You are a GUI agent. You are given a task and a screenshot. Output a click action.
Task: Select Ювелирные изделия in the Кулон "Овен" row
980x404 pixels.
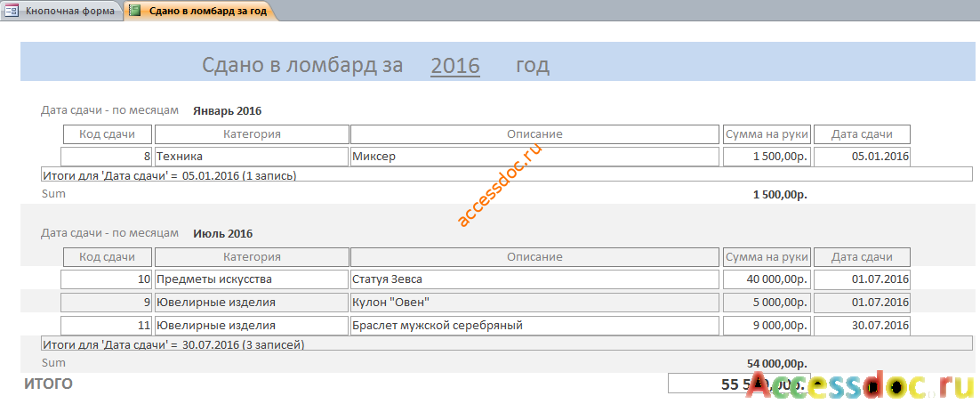(252, 302)
